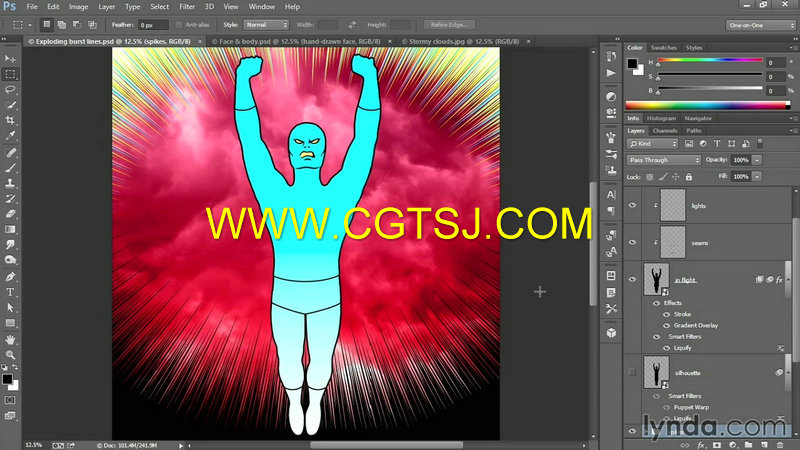Image resolution: width=800 pixels, height=450 pixels.
Task: Select the Crop tool
Action: click(10, 120)
